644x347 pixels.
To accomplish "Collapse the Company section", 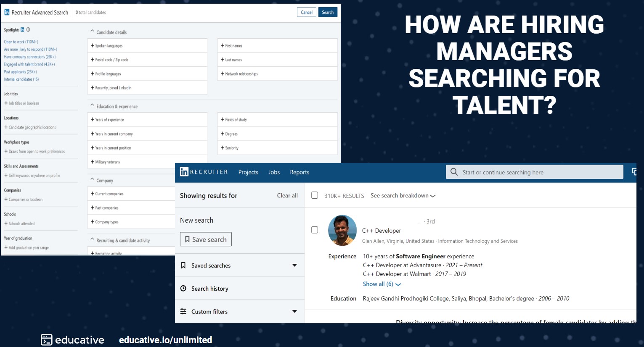I will point(92,180).
